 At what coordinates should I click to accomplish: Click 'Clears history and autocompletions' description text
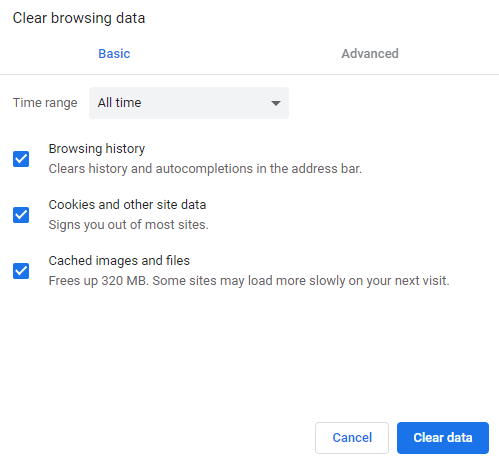(x=205, y=169)
